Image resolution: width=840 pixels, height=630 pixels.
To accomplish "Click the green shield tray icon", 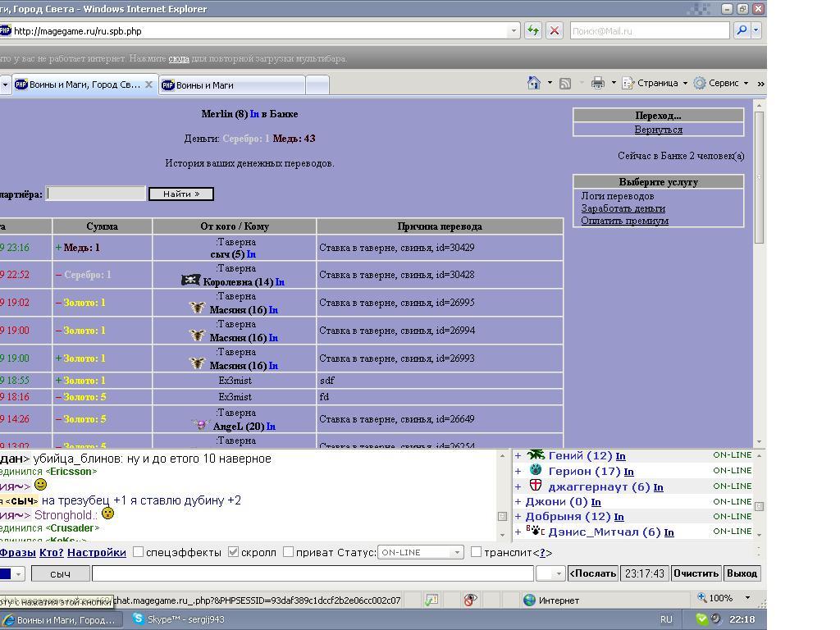I will (x=701, y=619).
